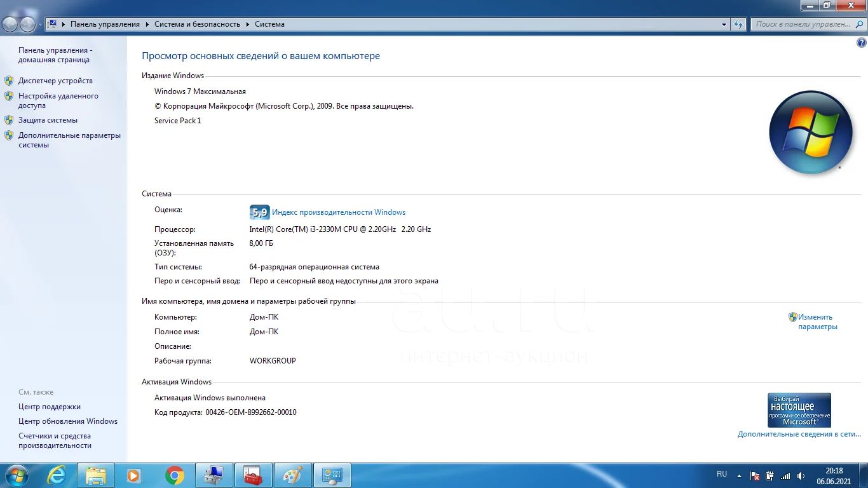Select processor value Intel(R) Core(TM) i3-2330M
Viewport: 868px width, 488px height.
pos(340,229)
